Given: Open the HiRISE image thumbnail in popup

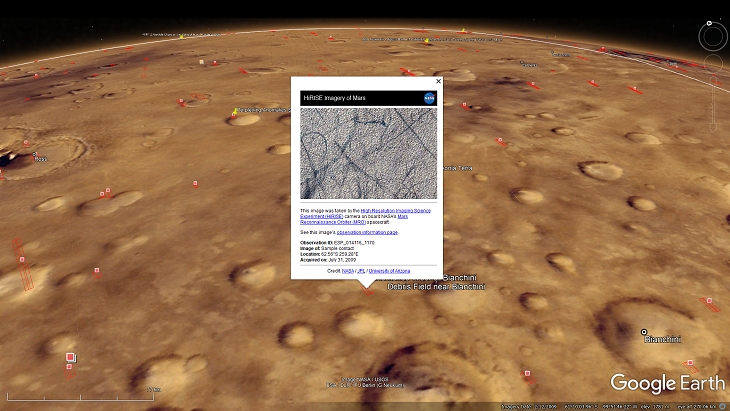Looking at the screenshot, I should (368, 153).
